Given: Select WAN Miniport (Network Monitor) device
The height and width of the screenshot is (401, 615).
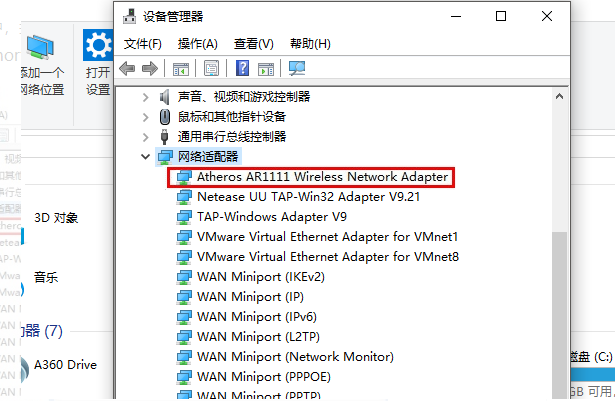Looking at the screenshot, I should (x=295, y=357).
